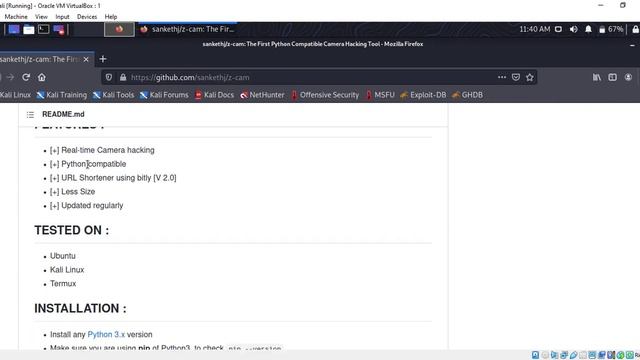Open volume control in panel
The height and width of the screenshot is (360, 640).
coord(573,29)
